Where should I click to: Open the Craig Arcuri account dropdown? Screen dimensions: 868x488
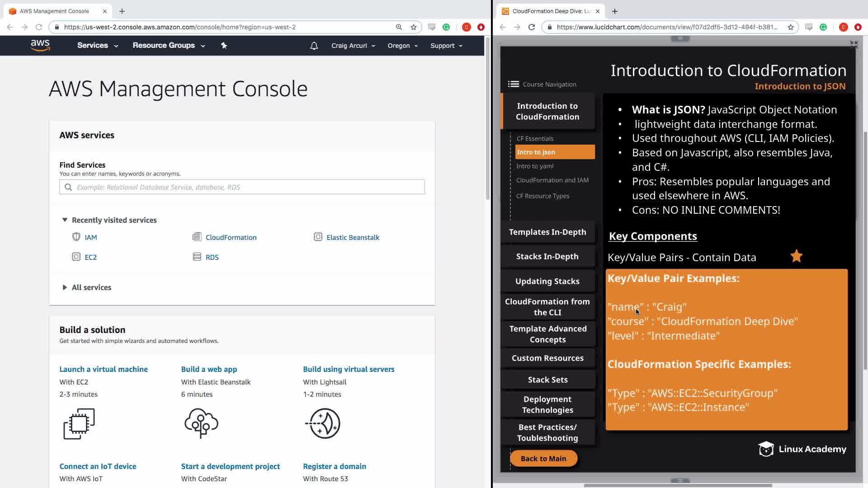click(x=353, y=46)
